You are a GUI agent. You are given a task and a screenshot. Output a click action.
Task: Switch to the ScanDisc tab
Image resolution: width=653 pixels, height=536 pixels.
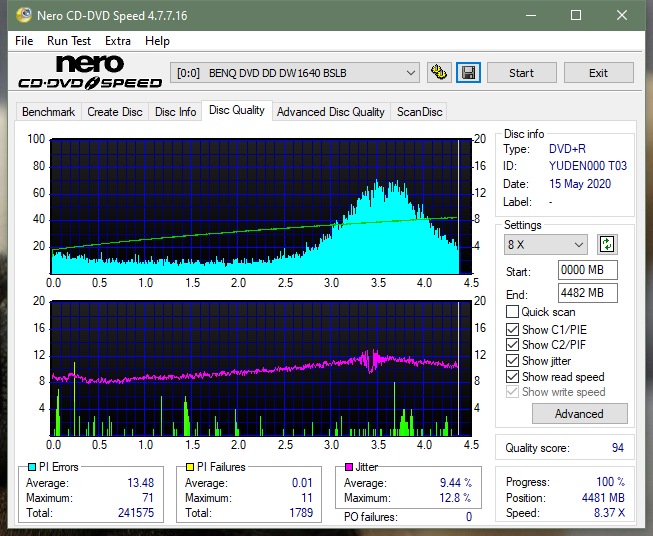[x=419, y=112]
